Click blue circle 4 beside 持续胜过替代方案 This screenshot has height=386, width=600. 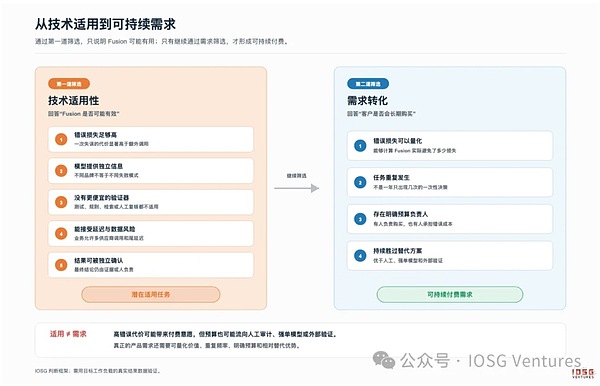(360, 255)
